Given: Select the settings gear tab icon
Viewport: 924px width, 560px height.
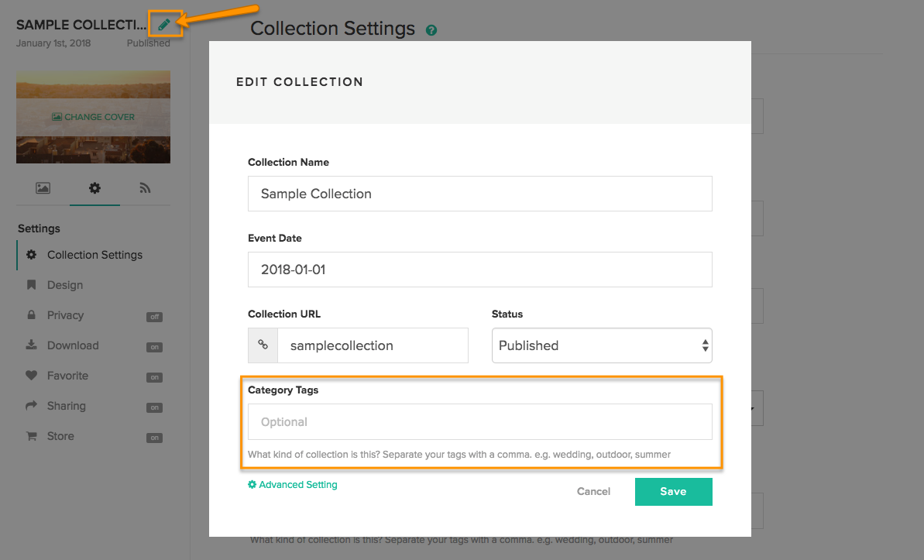Looking at the screenshot, I should coord(94,188).
